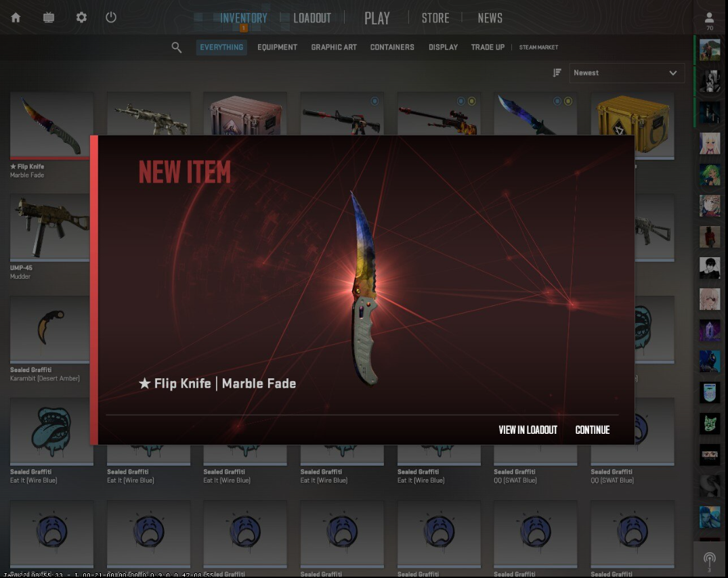Click the Flip Knife | Marble Fade title

pos(217,384)
